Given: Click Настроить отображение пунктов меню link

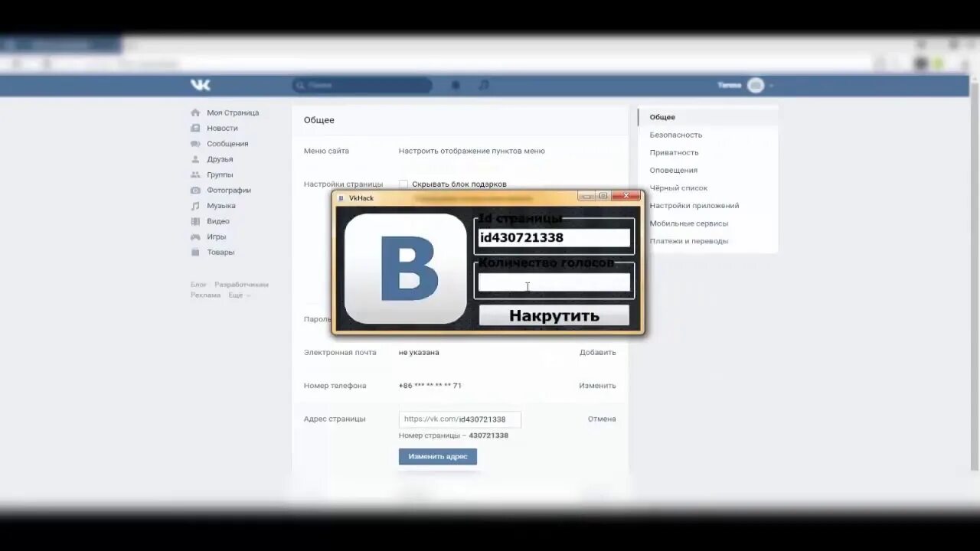Looking at the screenshot, I should pyautogui.click(x=472, y=151).
